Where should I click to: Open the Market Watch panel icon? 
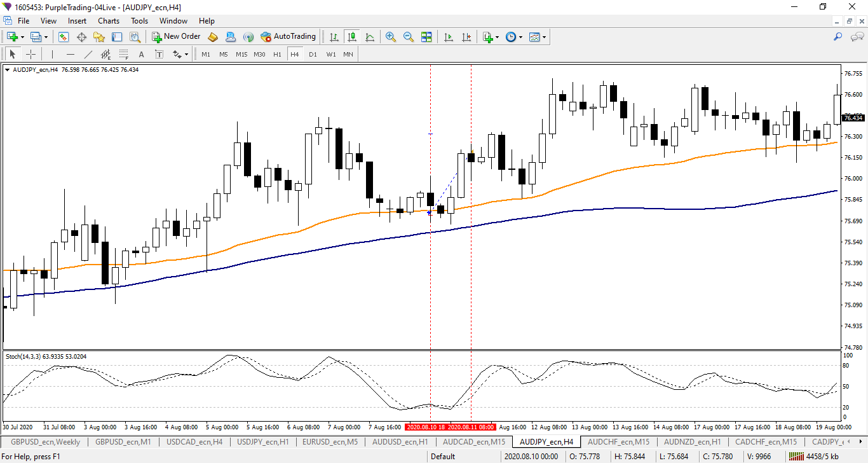pyautogui.click(x=64, y=37)
